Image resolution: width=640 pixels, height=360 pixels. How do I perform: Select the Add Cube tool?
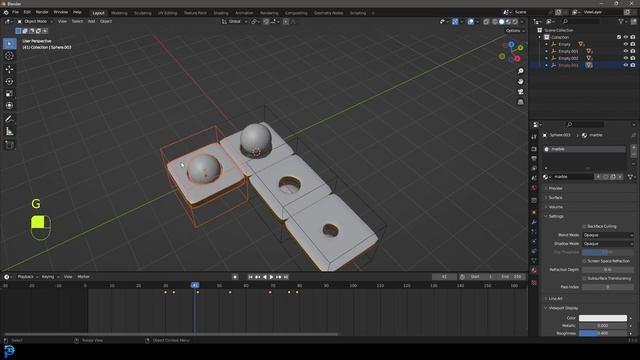[9, 144]
